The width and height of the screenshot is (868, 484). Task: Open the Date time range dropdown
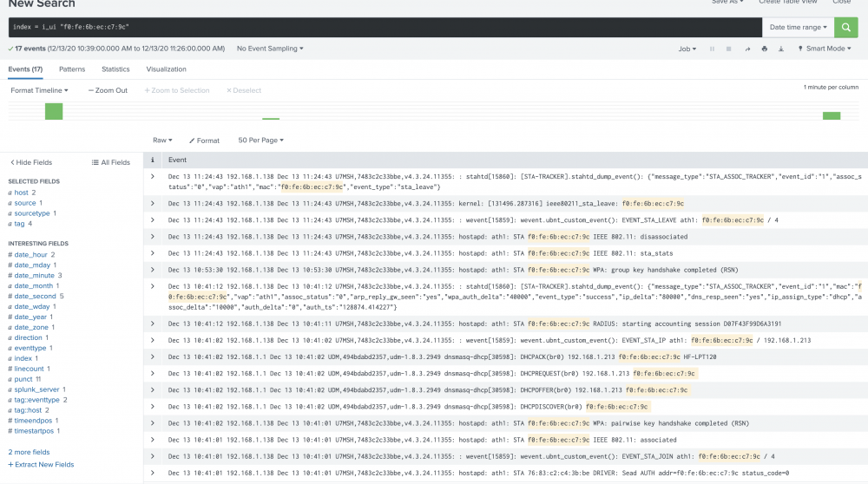pos(796,28)
